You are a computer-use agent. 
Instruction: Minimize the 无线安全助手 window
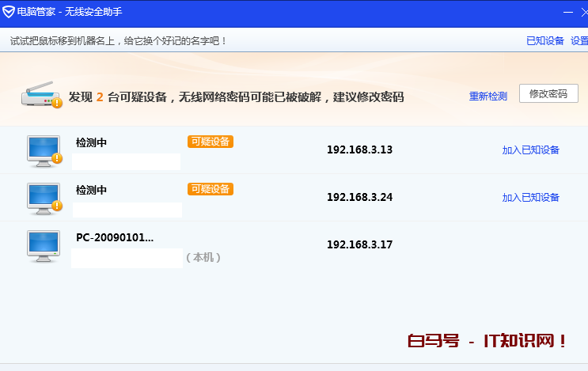[568, 13]
